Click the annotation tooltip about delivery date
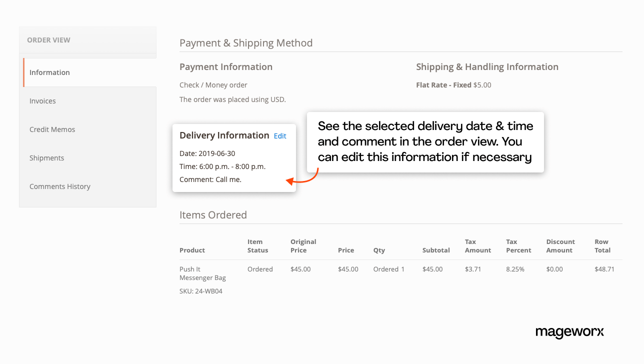The width and height of the screenshot is (644, 364). 425,142
